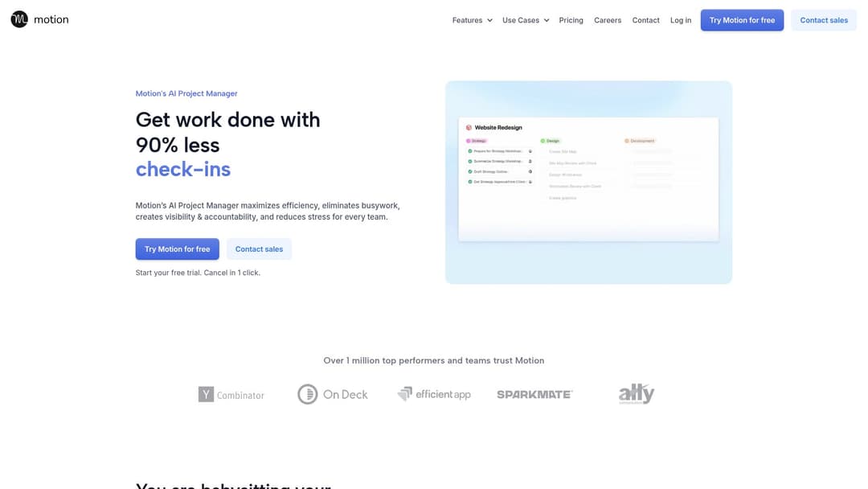This screenshot has width=868, height=489.
Task: Toggle the last Strategy column task checkmark
Action: point(470,182)
